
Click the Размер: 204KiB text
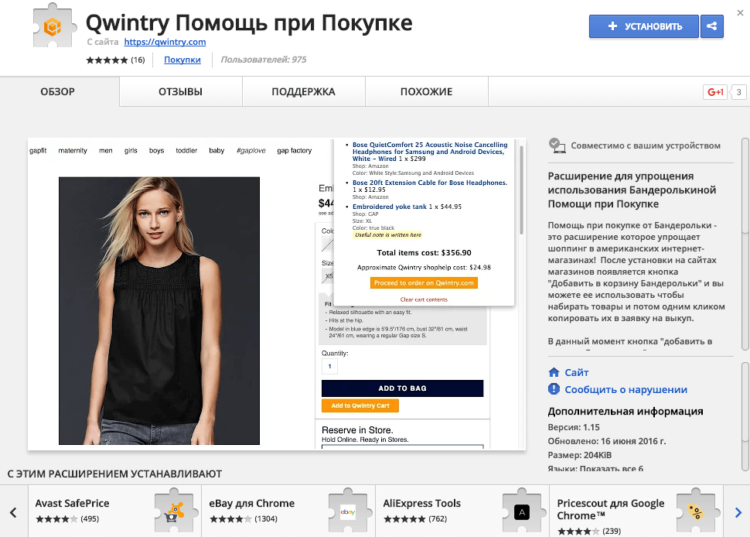pos(580,455)
